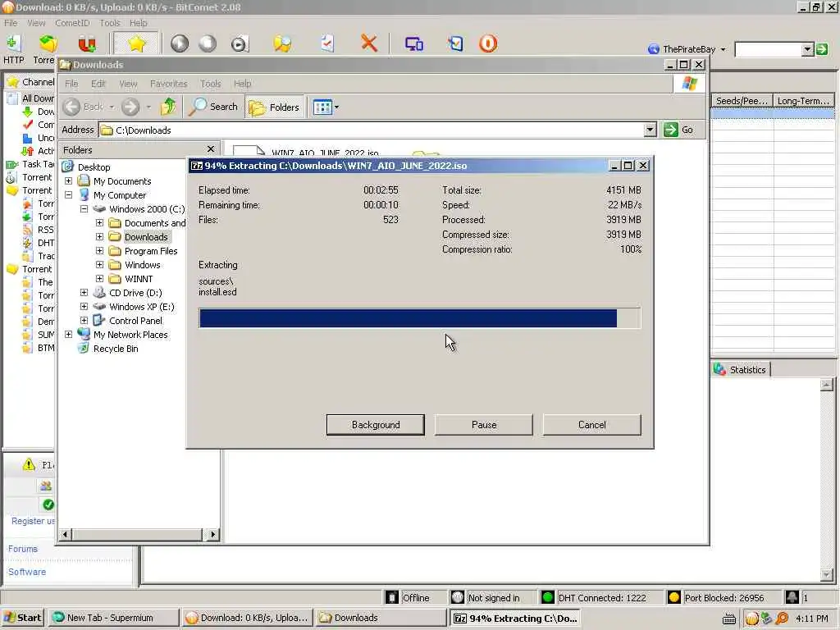
Task: Switch to New Tab - Supermium taskbar button
Action: tap(112, 618)
